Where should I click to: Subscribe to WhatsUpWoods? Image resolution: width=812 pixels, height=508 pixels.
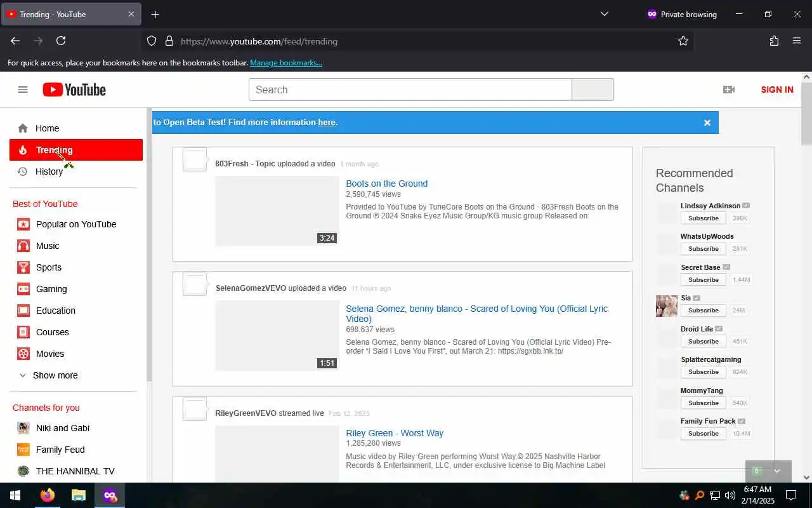703,248
